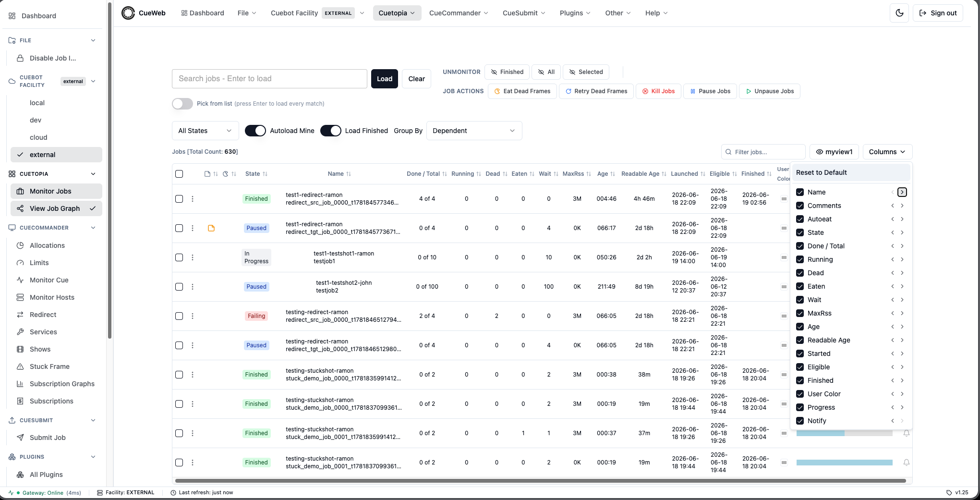Open the Plugins top menu

(x=575, y=13)
